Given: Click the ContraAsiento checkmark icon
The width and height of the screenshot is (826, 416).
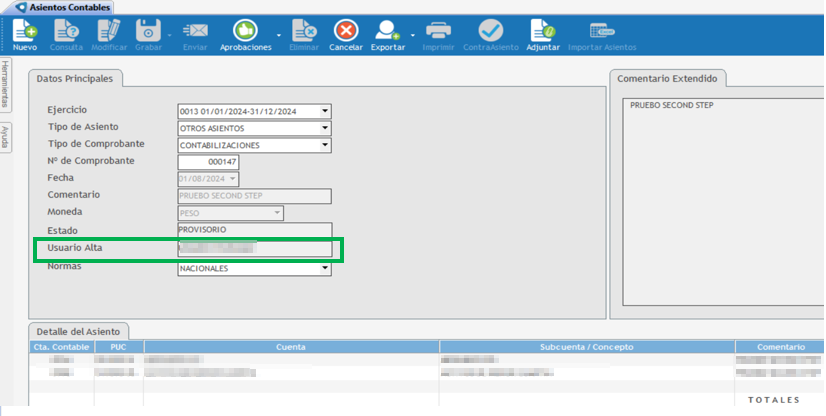Looking at the screenshot, I should coord(490,31).
